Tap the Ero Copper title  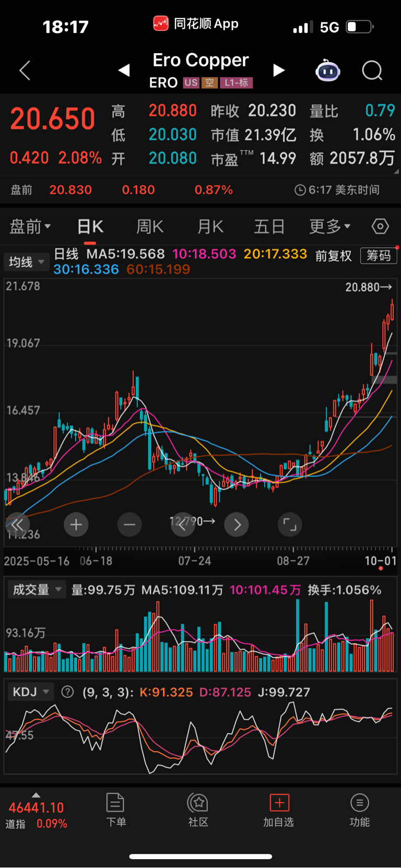pyautogui.click(x=200, y=60)
